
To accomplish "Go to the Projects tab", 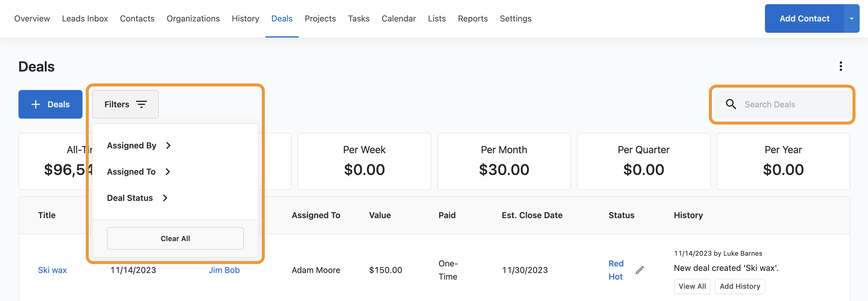I will (x=320, y=18).
